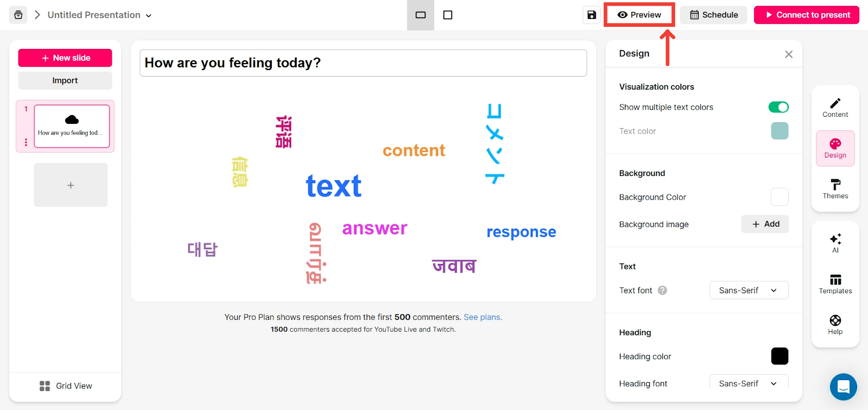Add blank slide with the plus placeholder
The height and width of the screenshot is (410, 868).
pyautogui.click(x=71, y=185)
